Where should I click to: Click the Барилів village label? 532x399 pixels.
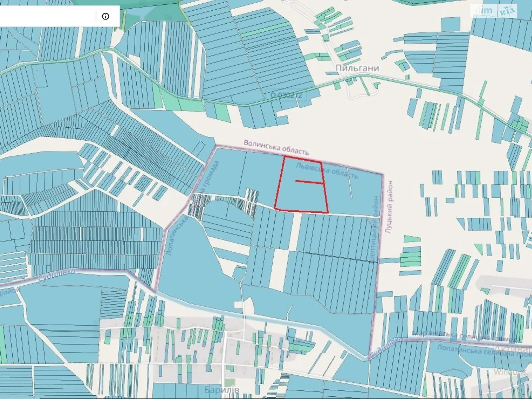(x=222, y=390)
